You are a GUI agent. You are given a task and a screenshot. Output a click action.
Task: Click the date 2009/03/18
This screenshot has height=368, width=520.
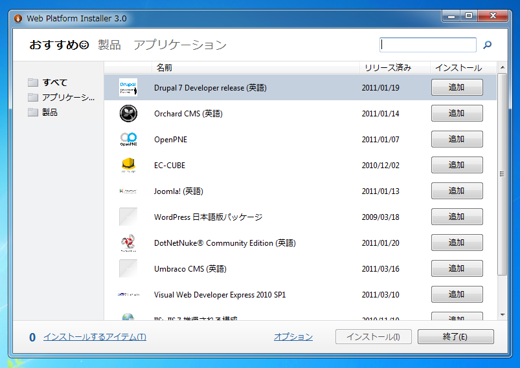click(381, 217)
